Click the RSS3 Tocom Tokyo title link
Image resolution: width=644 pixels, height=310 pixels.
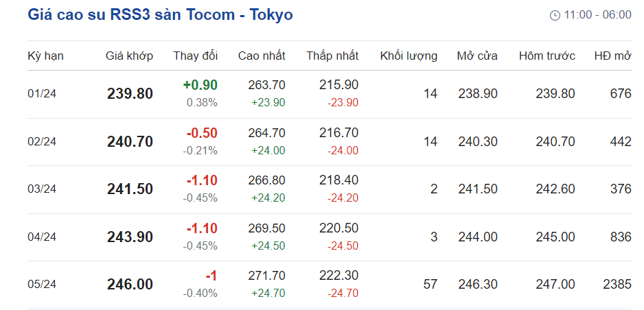160,14
